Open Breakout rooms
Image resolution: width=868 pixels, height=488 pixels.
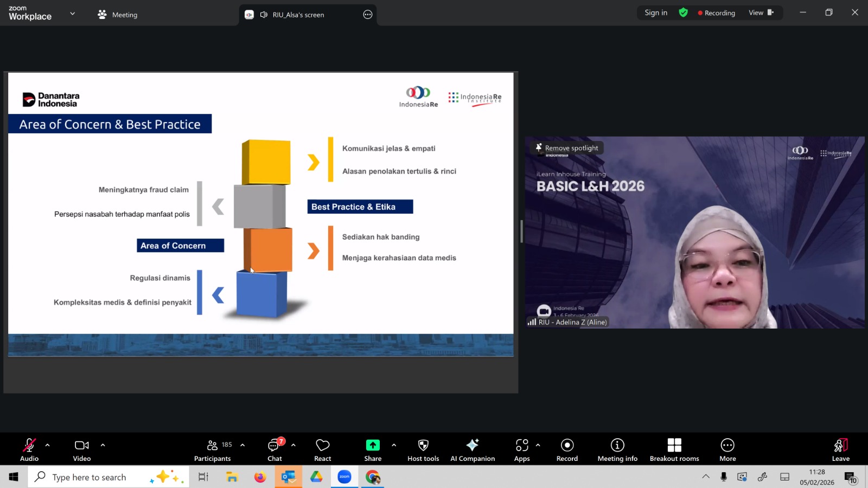(x=674, y=450)
